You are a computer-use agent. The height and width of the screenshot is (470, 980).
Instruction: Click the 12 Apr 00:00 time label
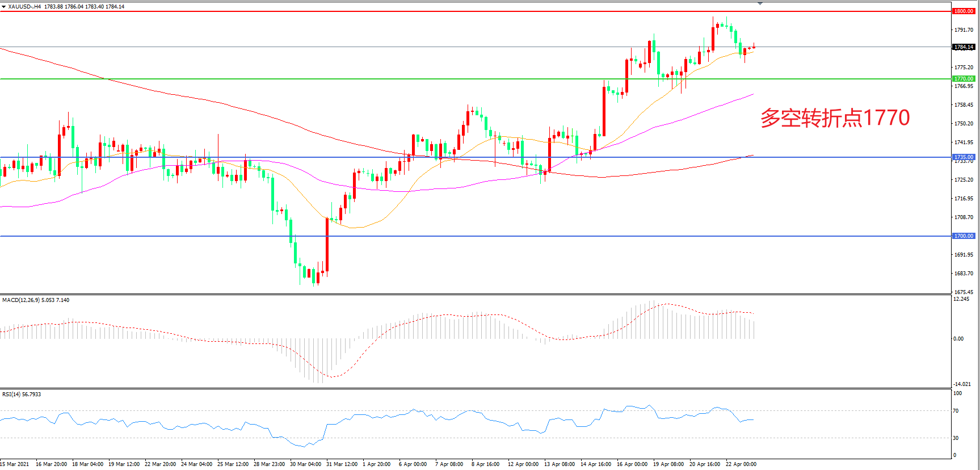click(523, 464)
